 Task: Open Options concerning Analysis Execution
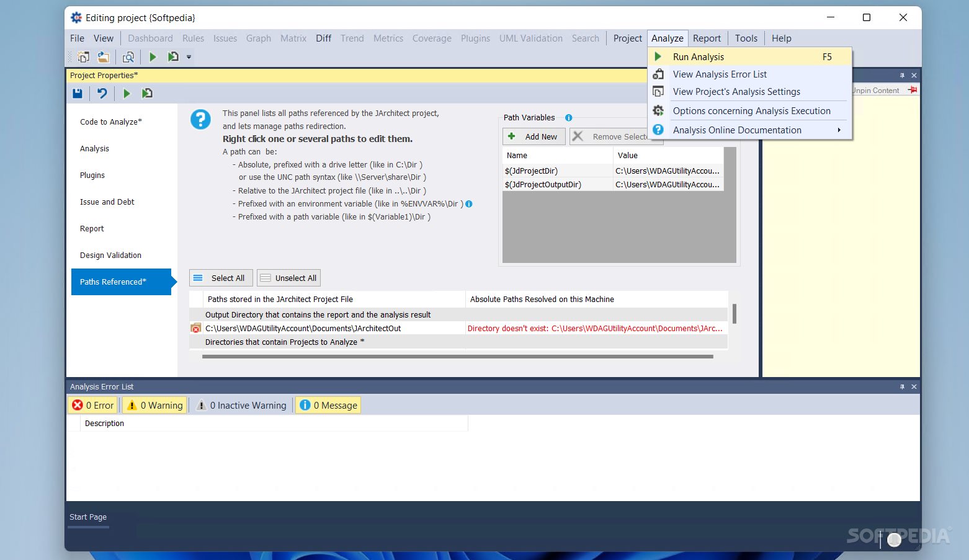(749, 111)
